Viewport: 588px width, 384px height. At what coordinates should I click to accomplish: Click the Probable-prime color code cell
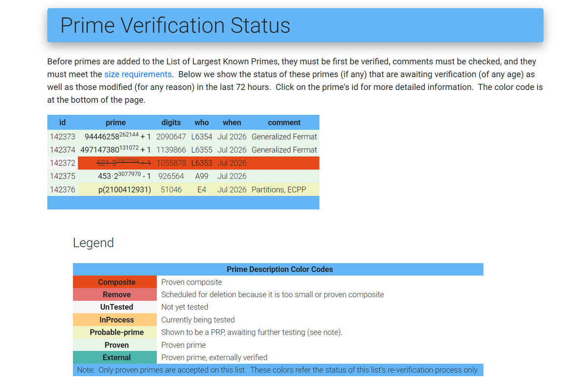click(115, 333)
